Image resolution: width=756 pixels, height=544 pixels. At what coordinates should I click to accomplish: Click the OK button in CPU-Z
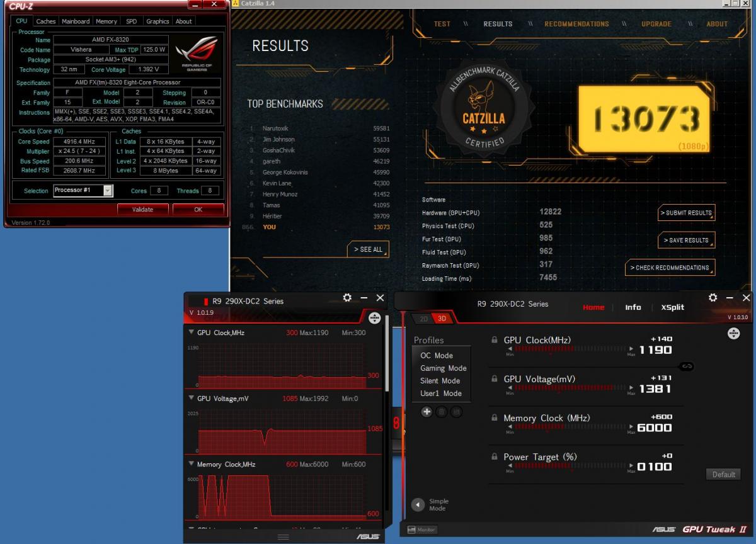[x=198, y=209]
